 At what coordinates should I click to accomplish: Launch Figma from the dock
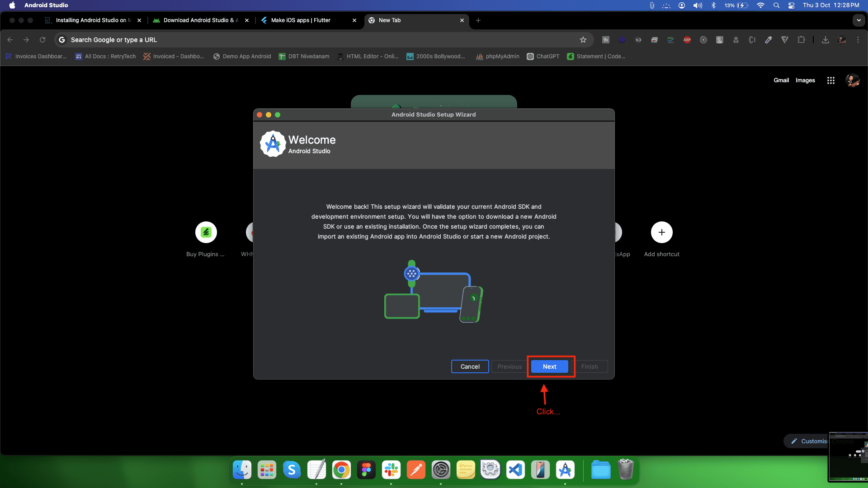pos(366,470)
